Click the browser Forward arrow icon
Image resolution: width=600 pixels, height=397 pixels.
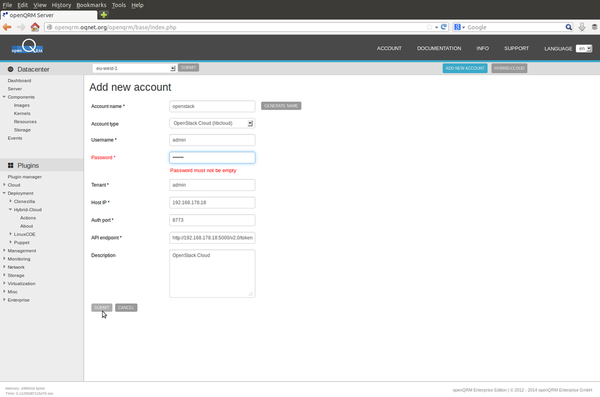pyautogui.click(x=21, y=27)
